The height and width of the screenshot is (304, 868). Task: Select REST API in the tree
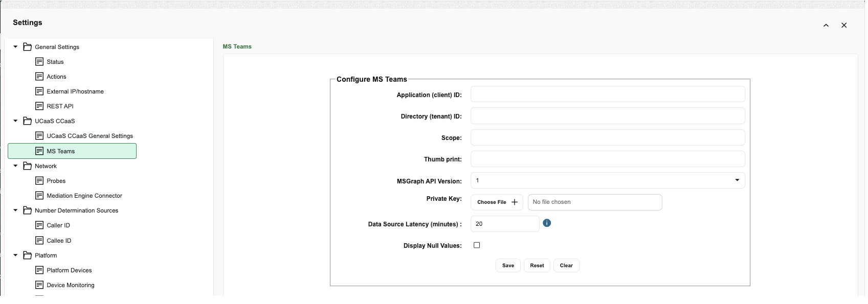[60, 106]
